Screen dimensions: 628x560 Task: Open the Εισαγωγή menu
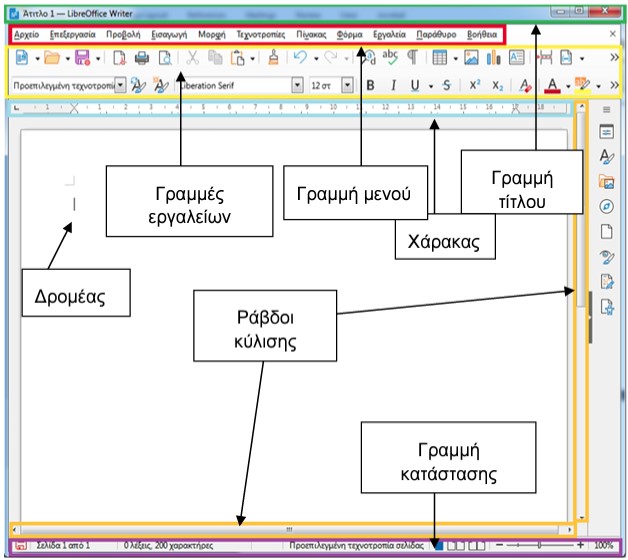169,35
